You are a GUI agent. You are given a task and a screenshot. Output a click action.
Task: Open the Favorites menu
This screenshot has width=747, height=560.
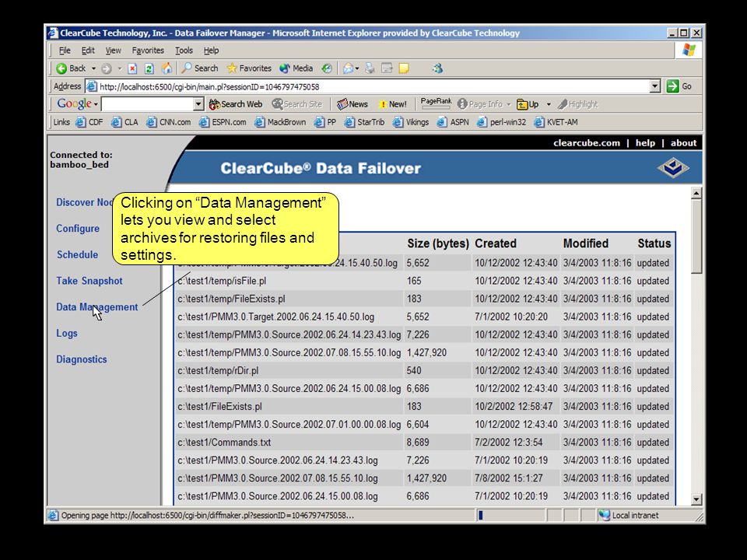148,51
